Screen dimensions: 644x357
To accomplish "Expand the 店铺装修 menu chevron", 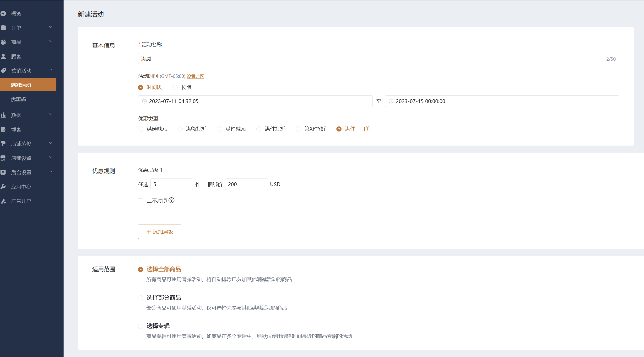I will pyautogui.click(x=51, y=143).
